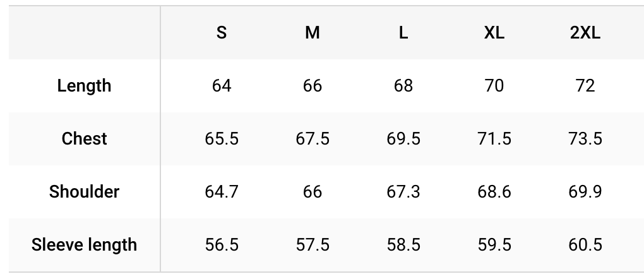Select the Length value 72 for 2XL
Image resolution: width=644 pixels, height=274 pixels.
(585, 86)
